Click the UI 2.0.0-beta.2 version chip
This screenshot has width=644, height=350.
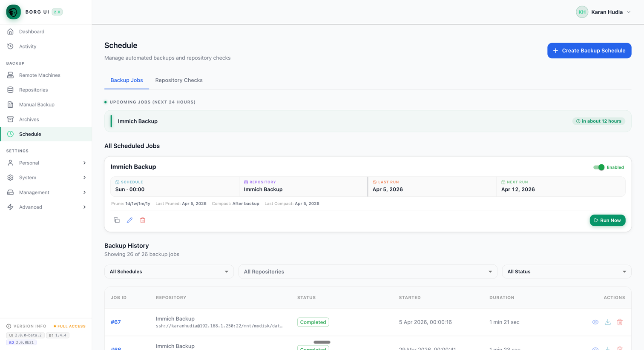point(25,335)
